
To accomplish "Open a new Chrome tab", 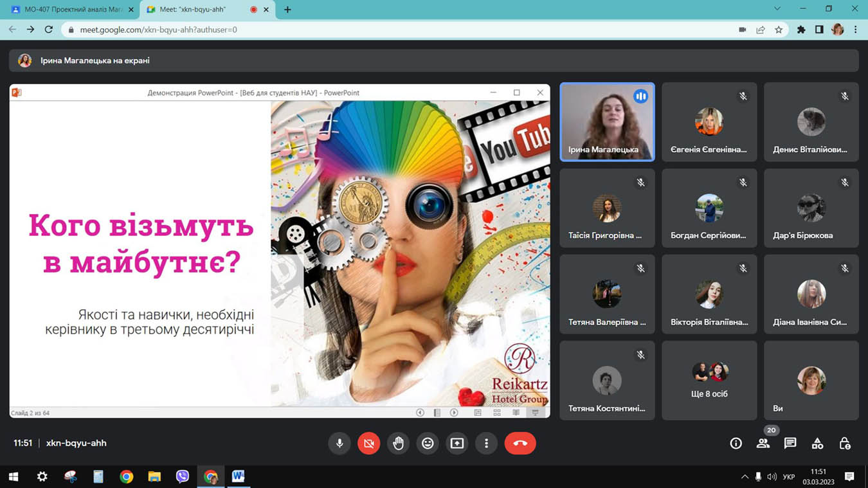I will [x=287, y=10].
